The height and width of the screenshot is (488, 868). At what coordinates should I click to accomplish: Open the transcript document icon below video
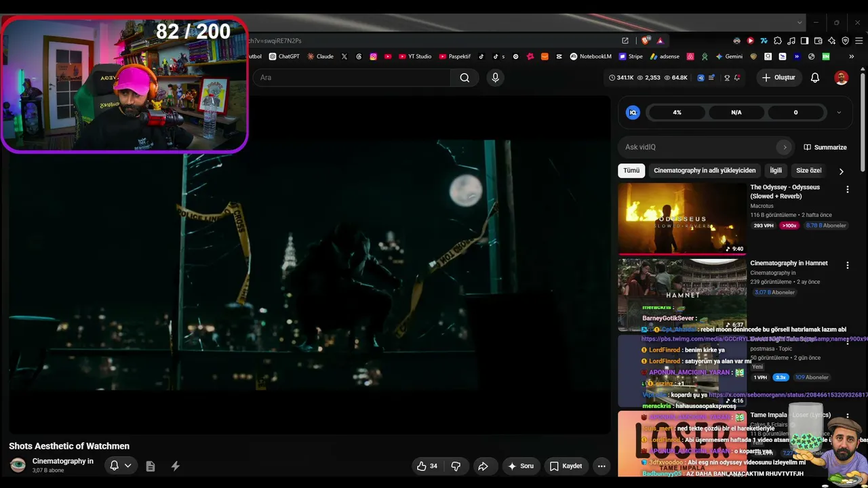click(x=151, y=466)
